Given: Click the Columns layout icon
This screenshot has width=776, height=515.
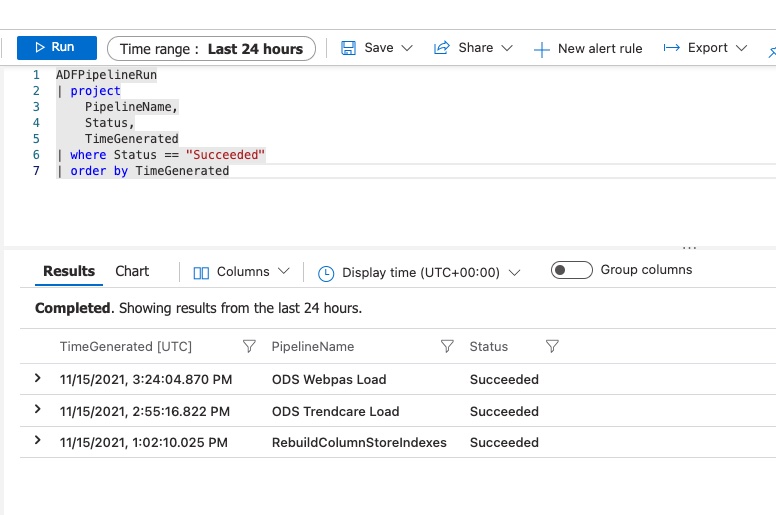Looking at the screenshot, I should click(201, 273).
